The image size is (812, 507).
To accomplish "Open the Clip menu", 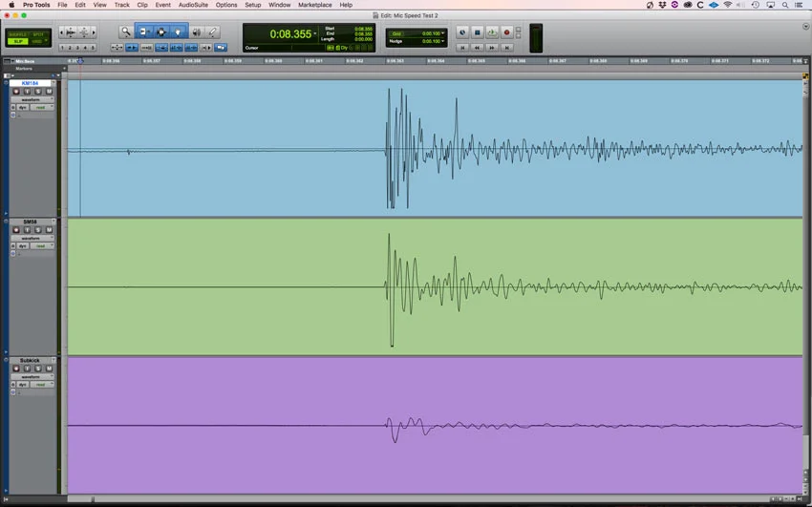I will point(142,5).
